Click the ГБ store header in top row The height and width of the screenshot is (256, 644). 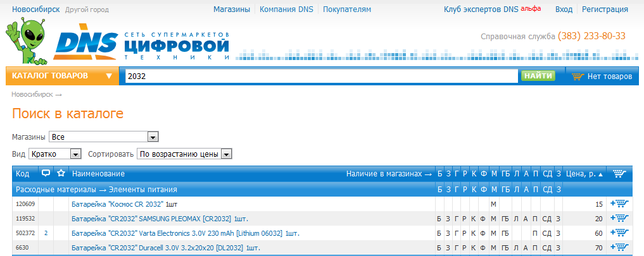point(505,174)
